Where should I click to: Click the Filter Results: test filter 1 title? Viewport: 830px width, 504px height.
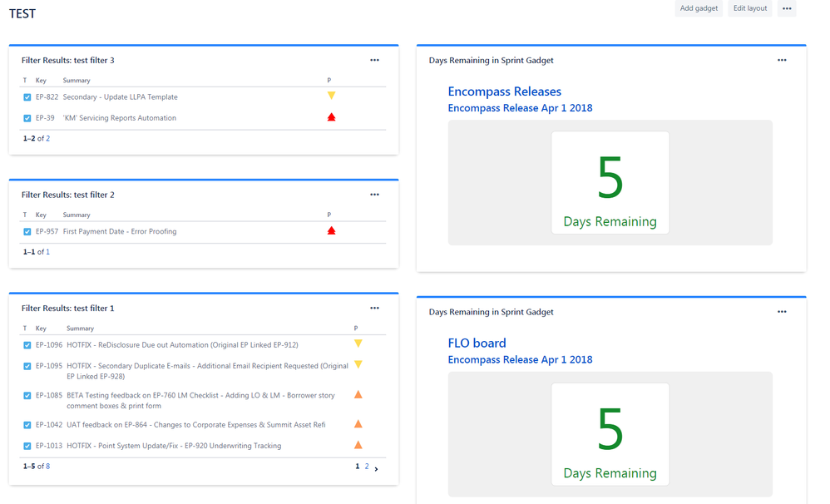[x=67, y=308]
